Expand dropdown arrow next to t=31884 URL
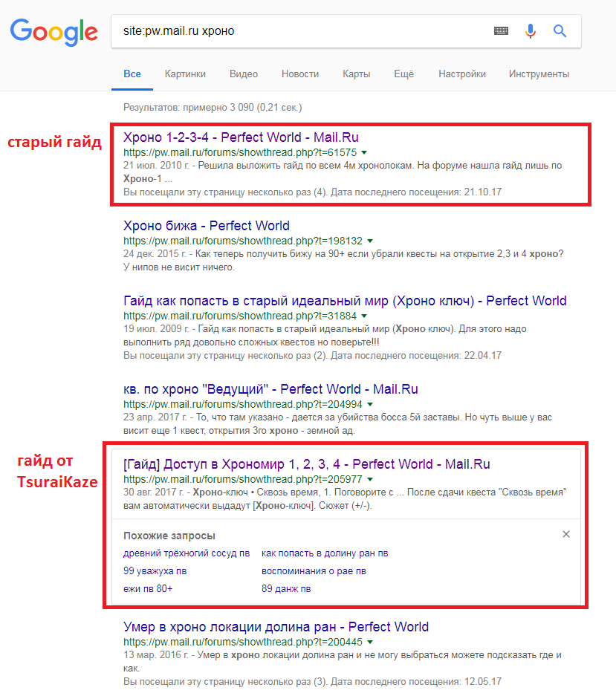 pyautogui.click(x=364, y=316)
